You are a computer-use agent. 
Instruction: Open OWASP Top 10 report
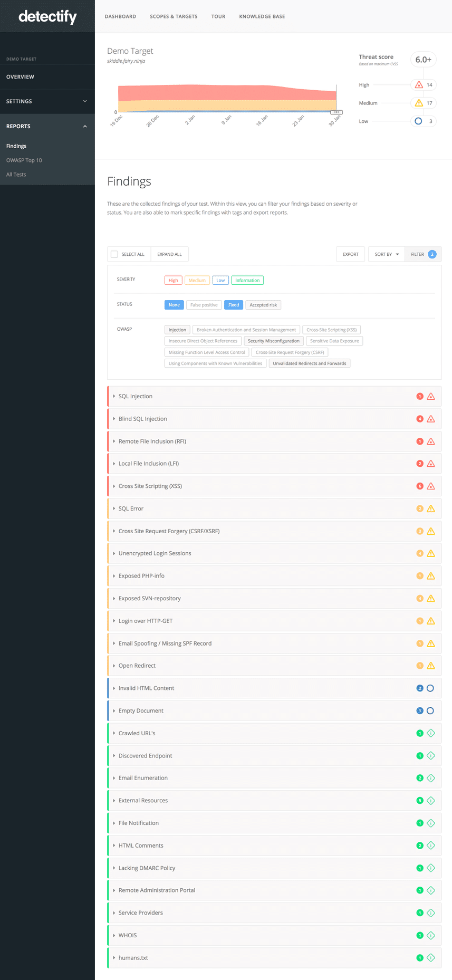24,160
